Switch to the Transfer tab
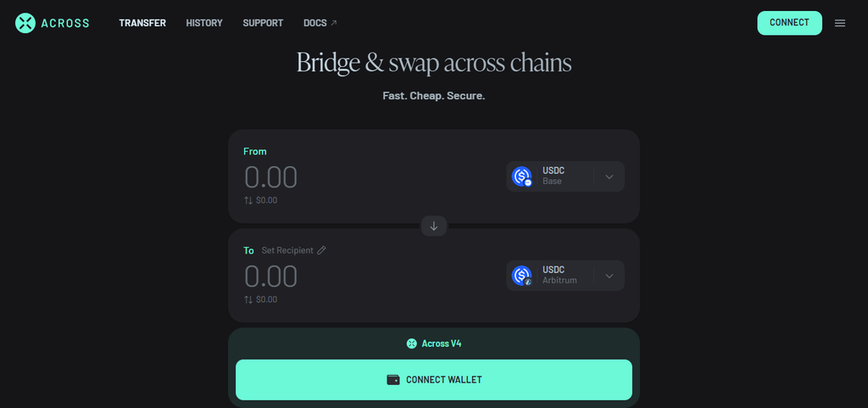Screen dimensions: 868x408 click(x=142, y=23)
